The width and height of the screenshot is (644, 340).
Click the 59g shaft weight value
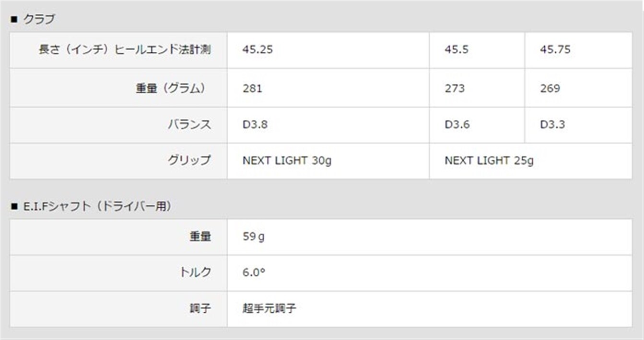click(x=254, y=237)
